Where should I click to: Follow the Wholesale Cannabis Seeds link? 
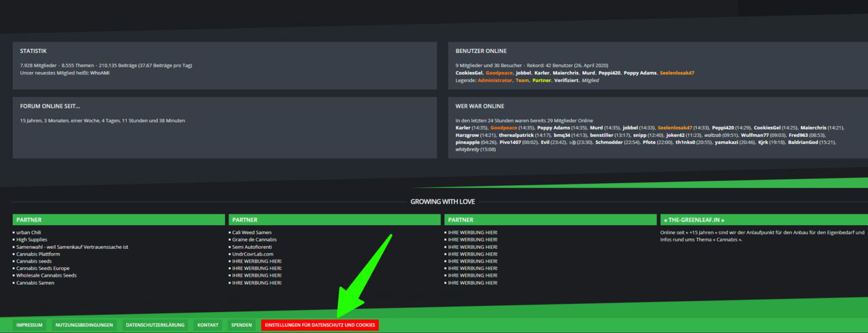click(46, 275)
